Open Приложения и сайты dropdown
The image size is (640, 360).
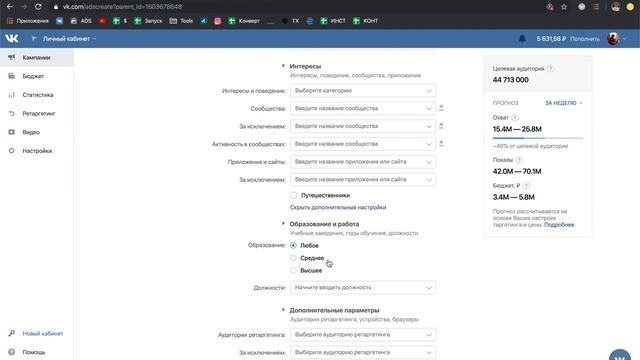click(x=363, y=162)
